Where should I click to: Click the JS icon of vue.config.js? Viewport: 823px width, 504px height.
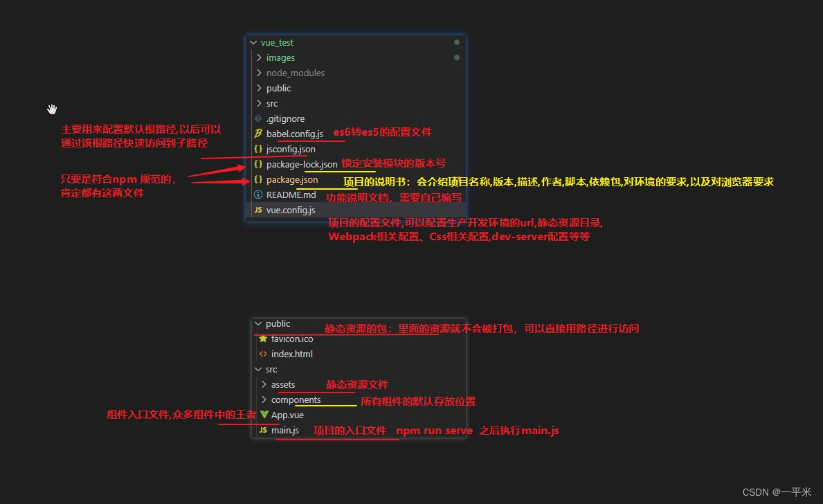click(x=258, y=210)
